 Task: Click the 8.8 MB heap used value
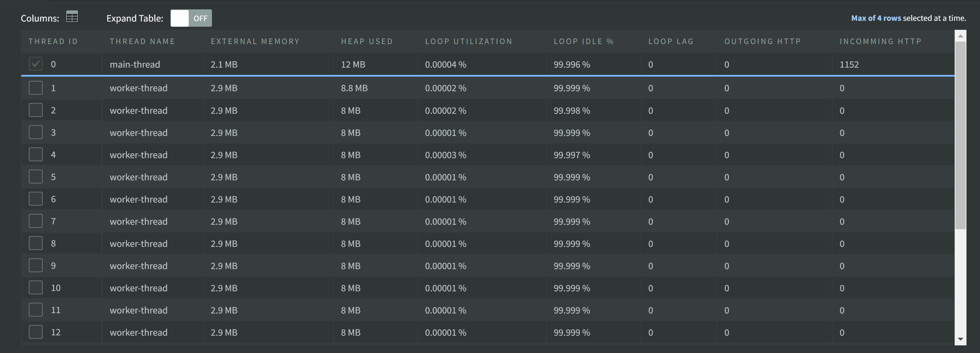354,88
